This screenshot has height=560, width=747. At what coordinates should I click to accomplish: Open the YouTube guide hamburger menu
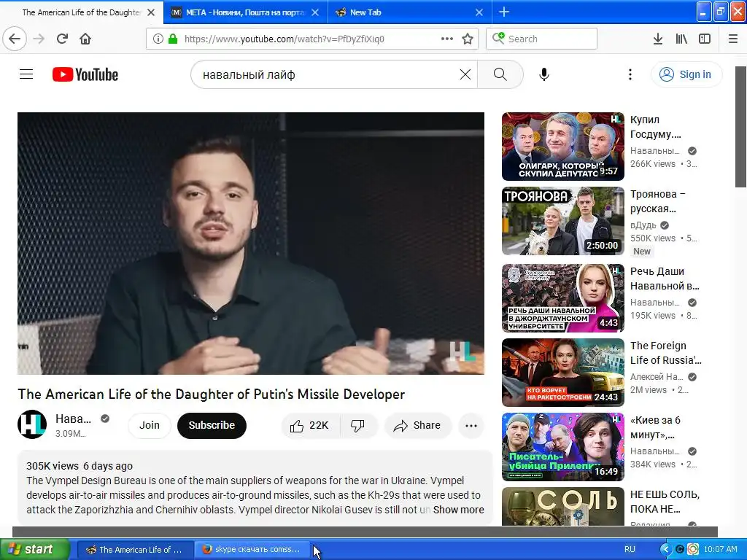[26, 74]
